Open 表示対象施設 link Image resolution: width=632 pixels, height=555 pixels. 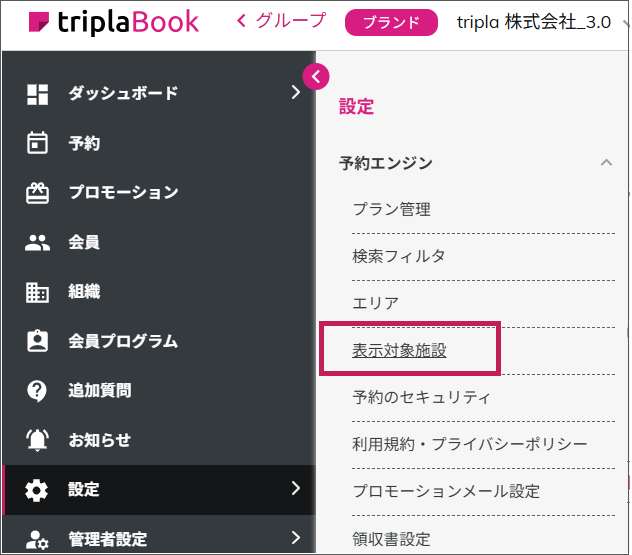click(399, 351)
